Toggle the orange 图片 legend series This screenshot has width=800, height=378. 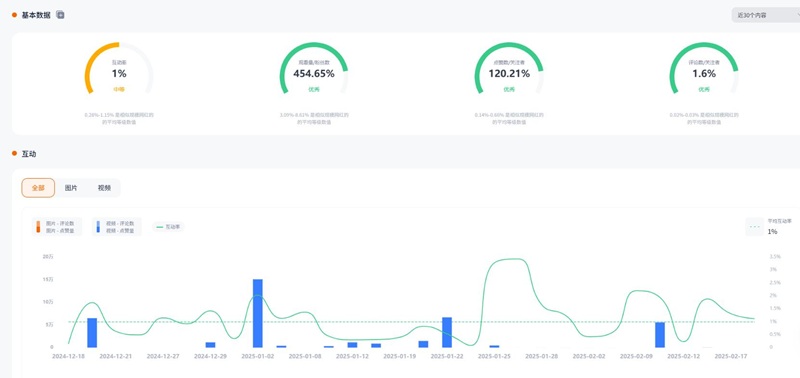[57, 227]
